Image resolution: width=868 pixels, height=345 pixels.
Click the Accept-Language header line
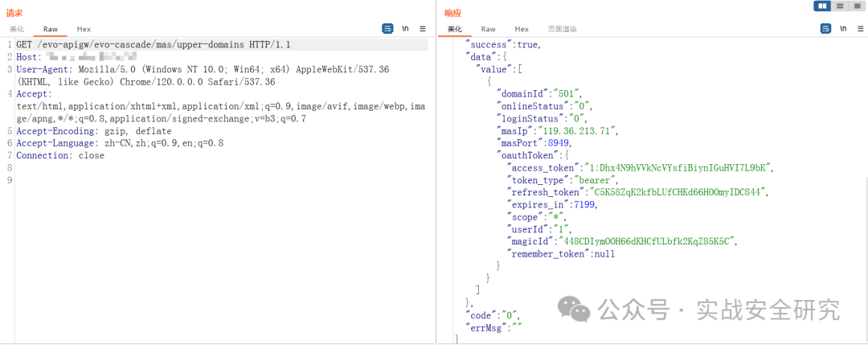coord(120,143)
